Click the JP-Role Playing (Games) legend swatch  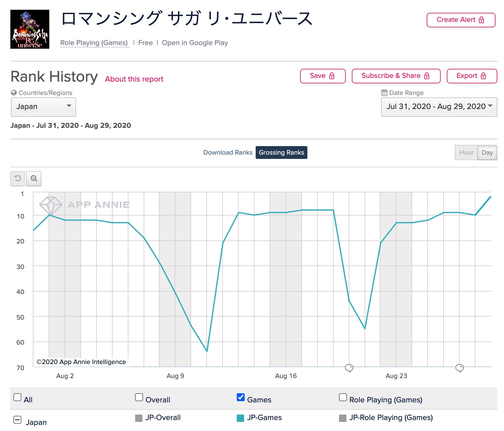[x=343, y=418]
